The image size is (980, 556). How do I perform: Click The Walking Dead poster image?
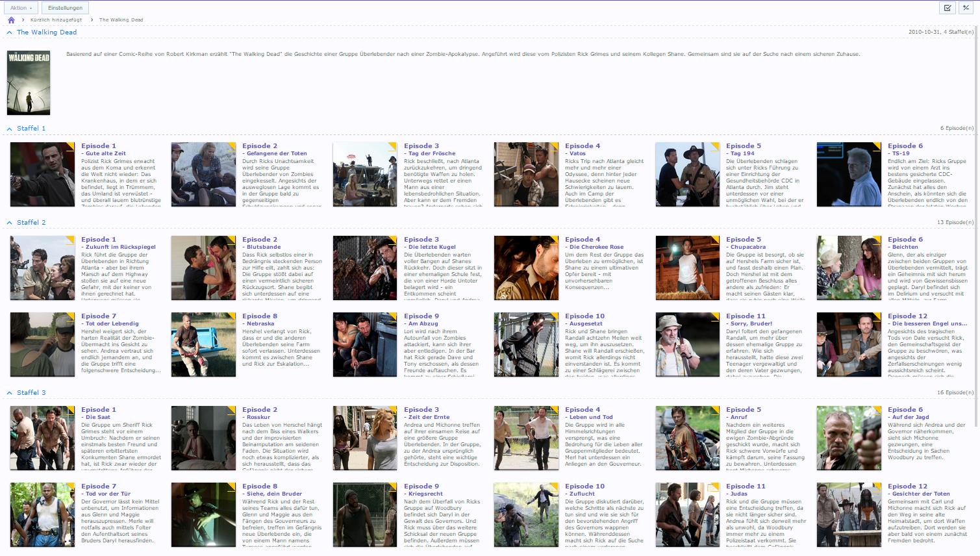point(29,83)
